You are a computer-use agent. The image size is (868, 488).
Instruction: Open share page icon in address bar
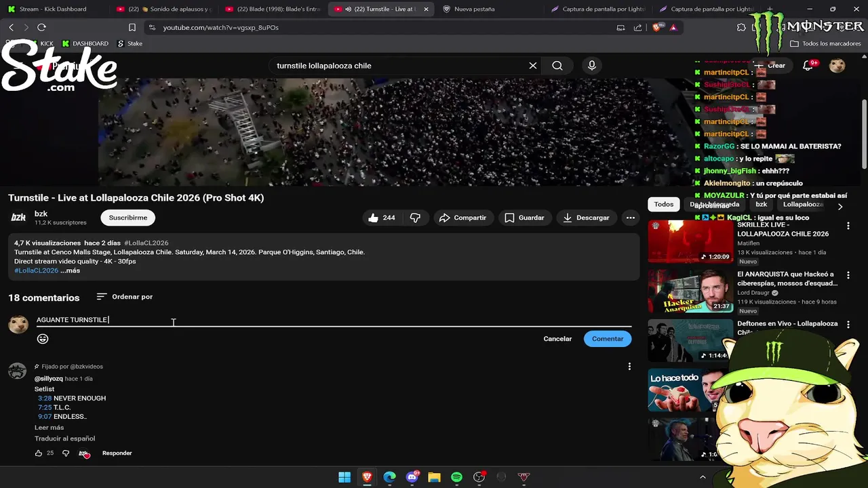[x=637, y=27]
